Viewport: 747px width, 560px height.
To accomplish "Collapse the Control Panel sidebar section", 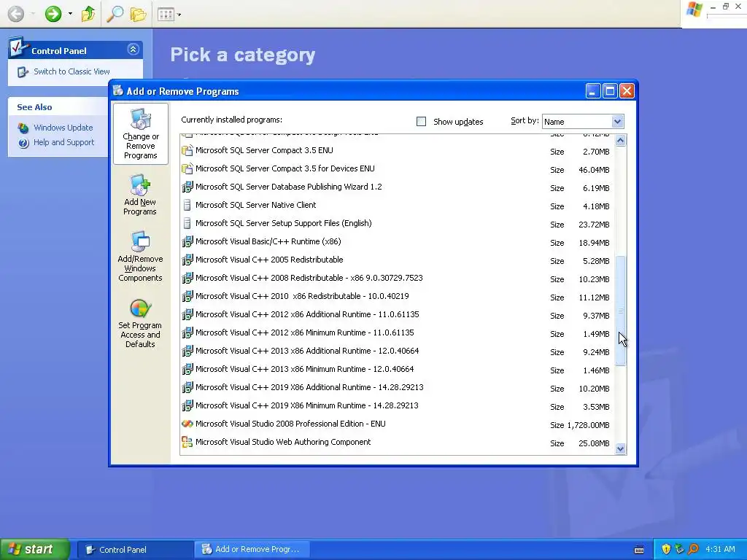I will click(x=133, y=49).
